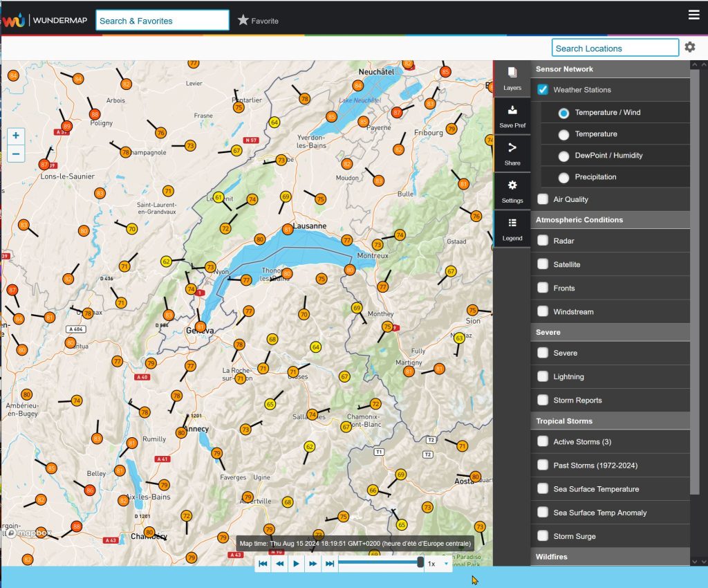Zoom out on the map
This screenshot has width=708, height=588.
(16, 154)
